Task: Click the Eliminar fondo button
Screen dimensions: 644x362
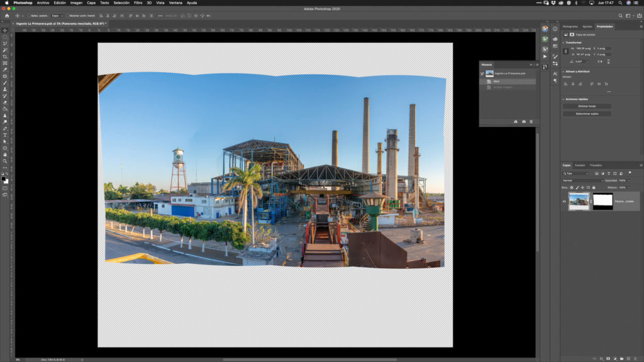Action: pyautogui.click(x=586, y=106)
